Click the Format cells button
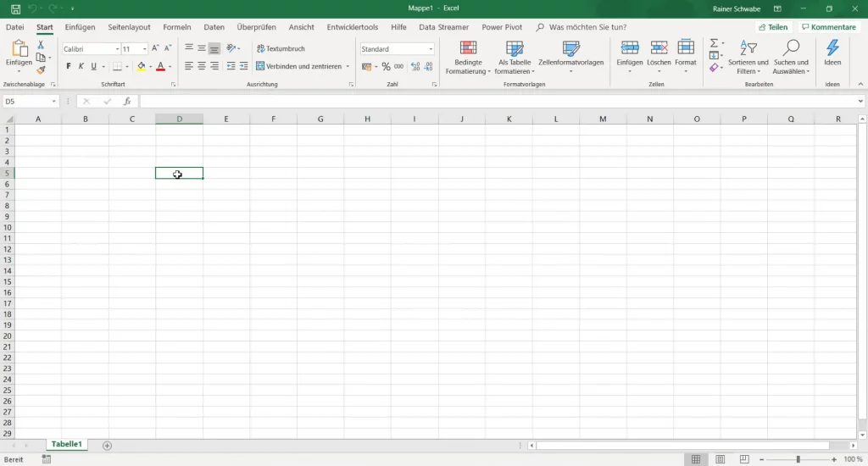Screen dimensions: 868x466 (x=685, y=57)
